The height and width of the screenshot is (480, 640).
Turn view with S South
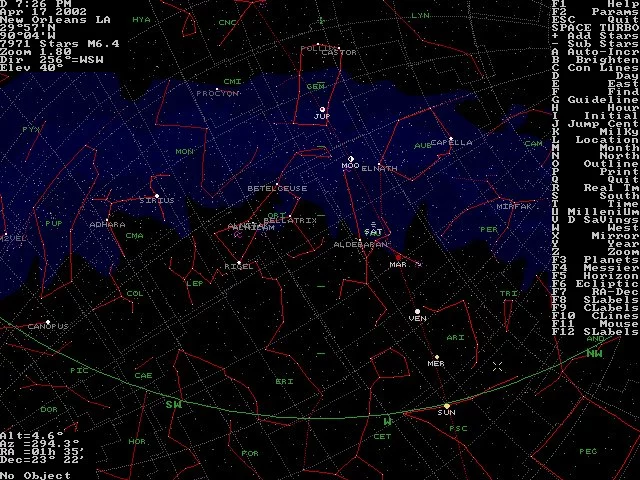coord(596,196)
